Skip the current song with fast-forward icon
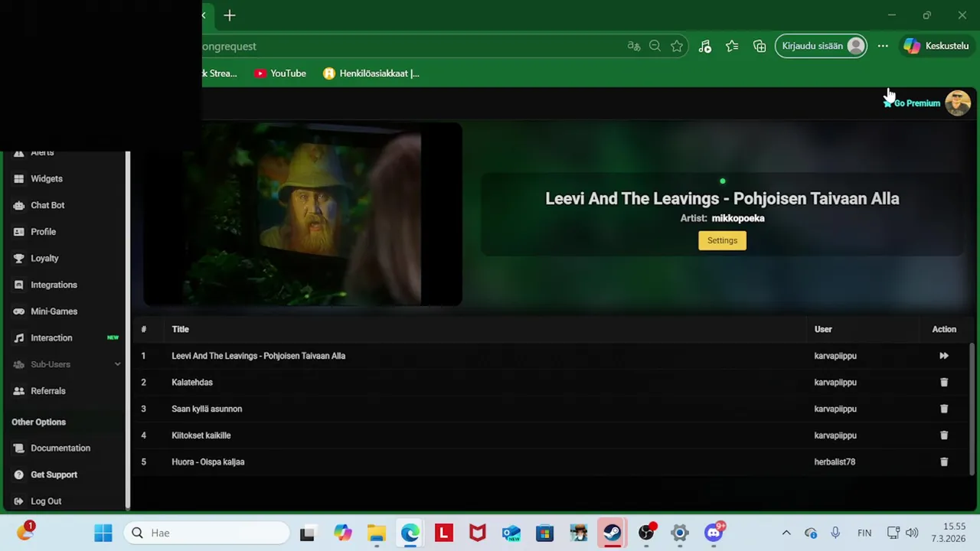This screenshot has height=551, width=980. [x=944, y=356]
